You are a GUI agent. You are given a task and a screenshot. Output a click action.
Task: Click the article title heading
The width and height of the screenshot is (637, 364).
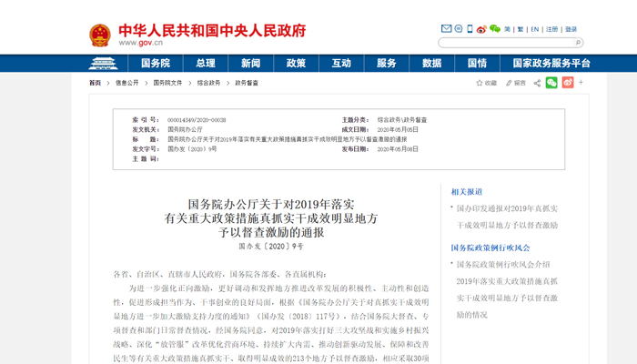(271, 218)
